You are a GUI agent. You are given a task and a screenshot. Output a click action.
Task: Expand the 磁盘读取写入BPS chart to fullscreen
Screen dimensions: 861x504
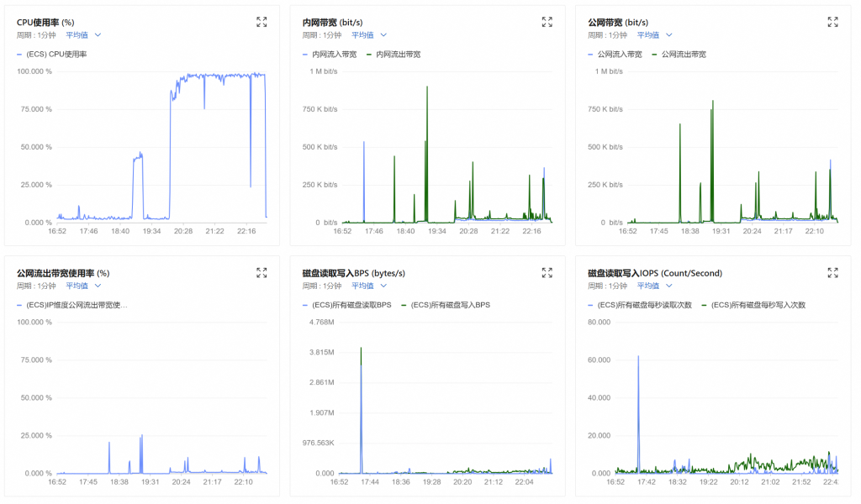pos(547,273)
